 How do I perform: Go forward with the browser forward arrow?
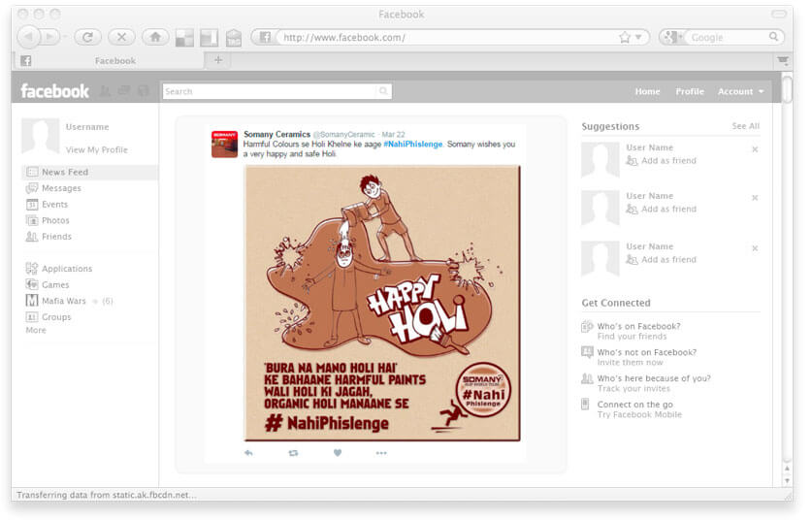[x=50, y=37]
